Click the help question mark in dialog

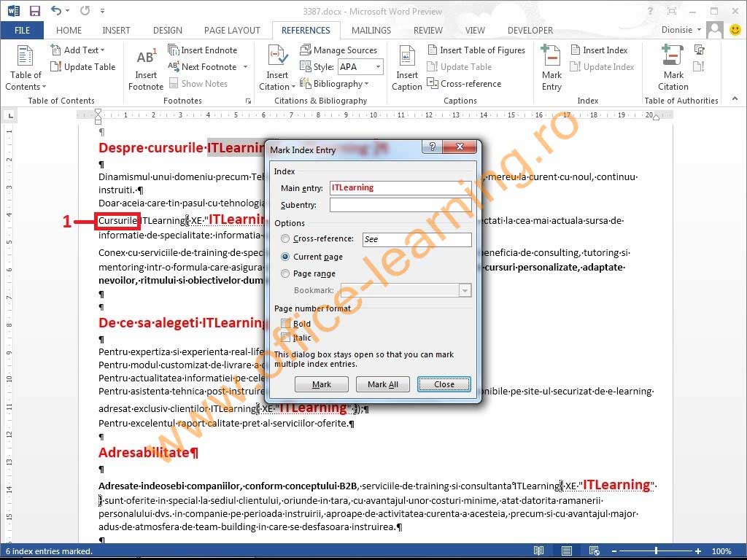click(432, 147)
